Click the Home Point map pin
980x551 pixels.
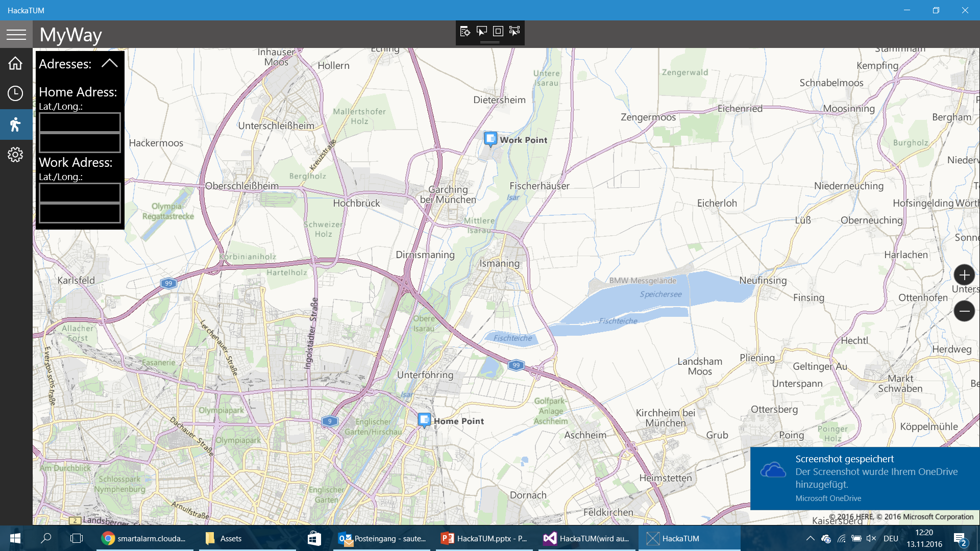[424, 420]
